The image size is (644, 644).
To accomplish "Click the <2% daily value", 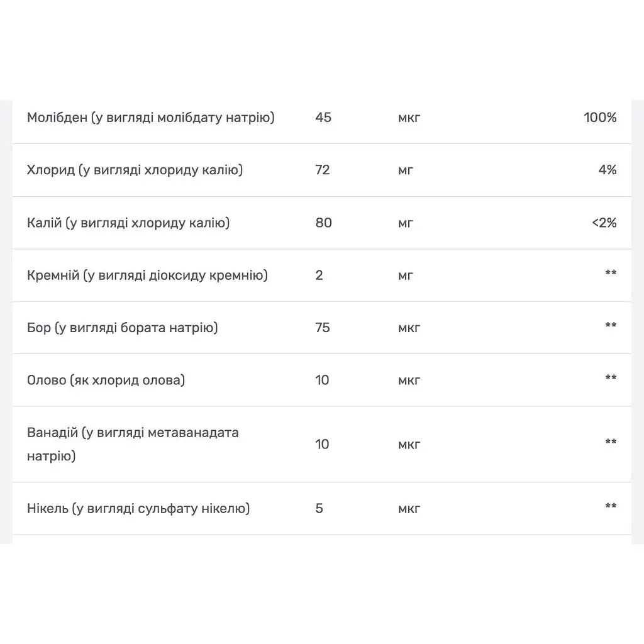I will (x=604, y=223).
